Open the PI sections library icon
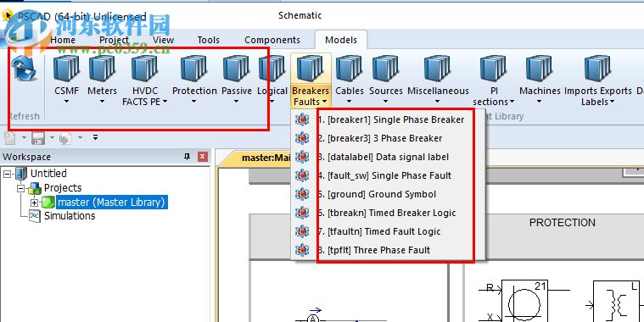Screen dimensions: 644x322 point(493,69)
